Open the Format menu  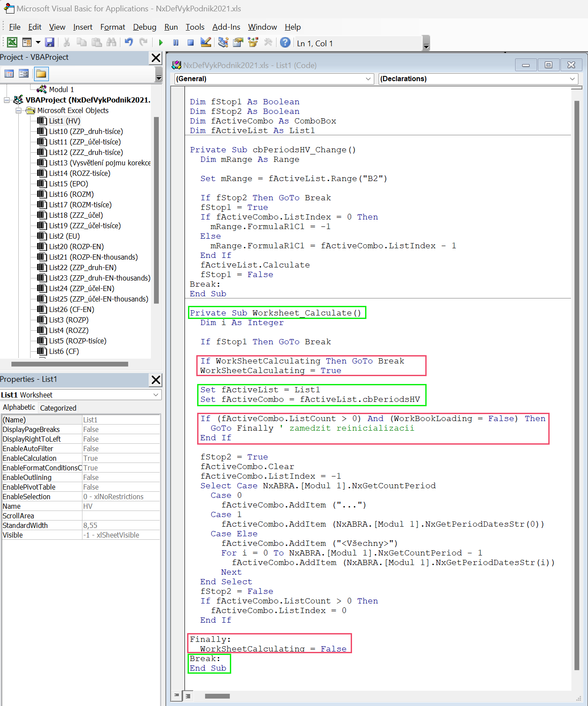pos(113,27)
